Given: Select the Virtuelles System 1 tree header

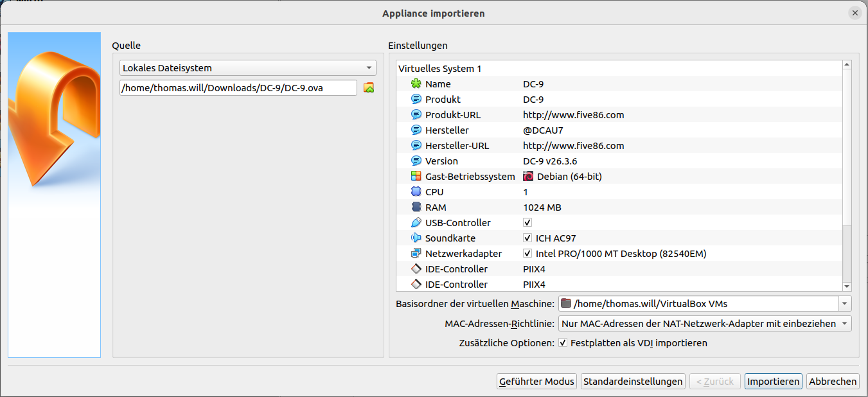Looking at the screenshot, I should point(439,69).
